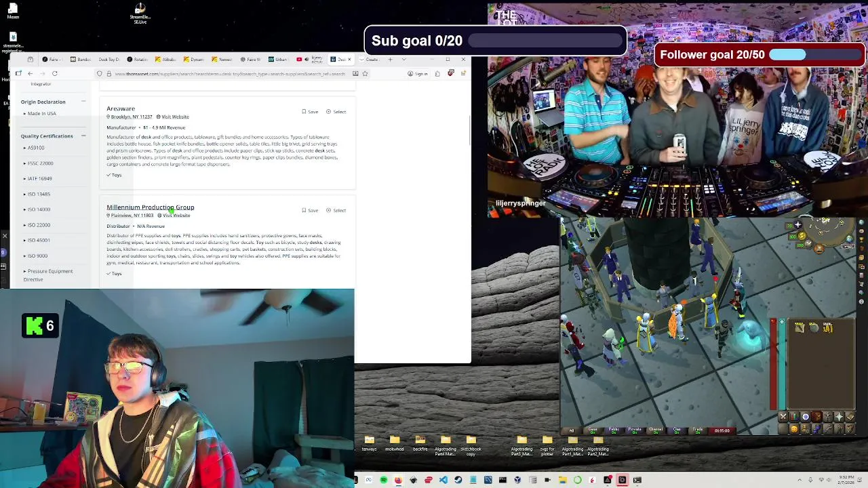Expand the Pressure Equipment Directive filter row

48,275
